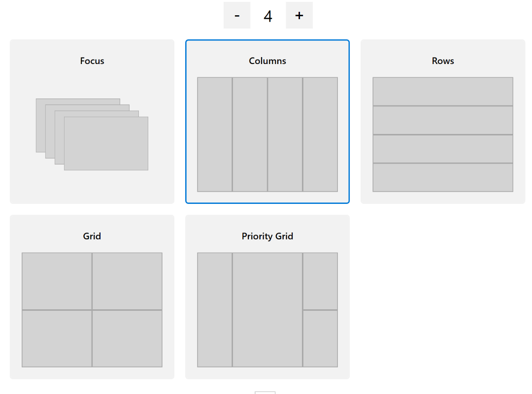Click the Grid layout title
The image size is (532, 394).
click(92, 236)
